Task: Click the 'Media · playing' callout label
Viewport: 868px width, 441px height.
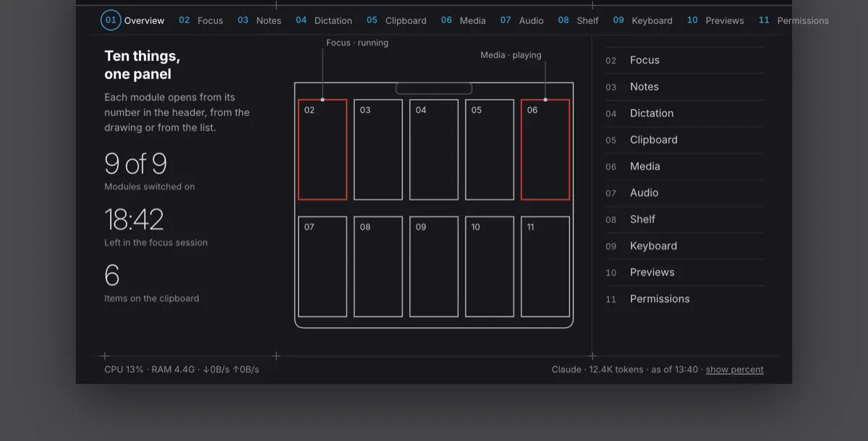Action: (511, 55)
